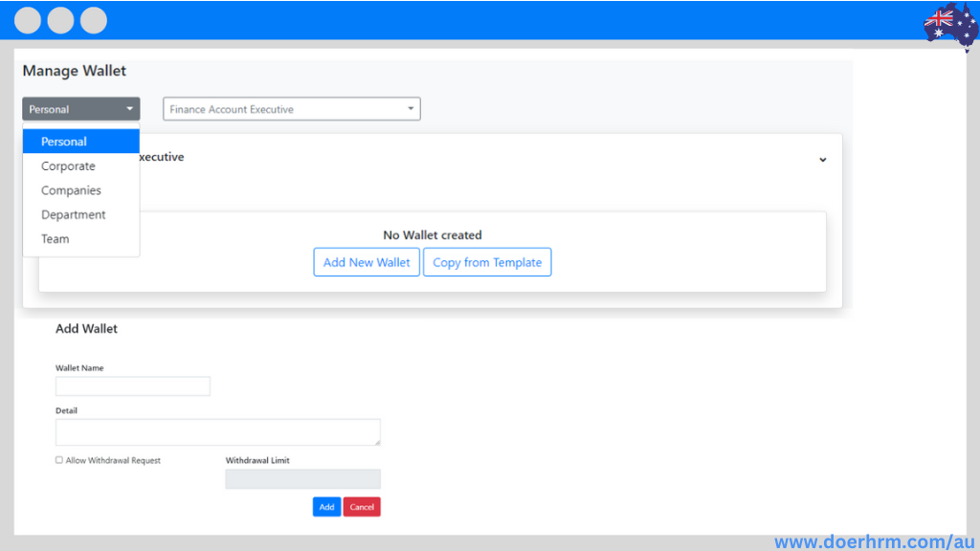Click the Add Wallet form heading
Image resolution: width=980 pixels, height=551 pixels.
click(x=86, y=329)
